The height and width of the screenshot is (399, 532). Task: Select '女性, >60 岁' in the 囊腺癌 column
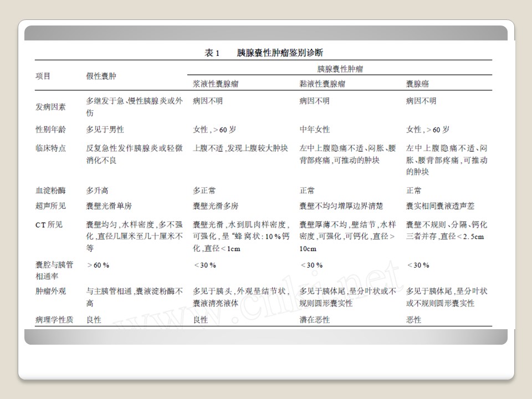click(x=428, y=129)
